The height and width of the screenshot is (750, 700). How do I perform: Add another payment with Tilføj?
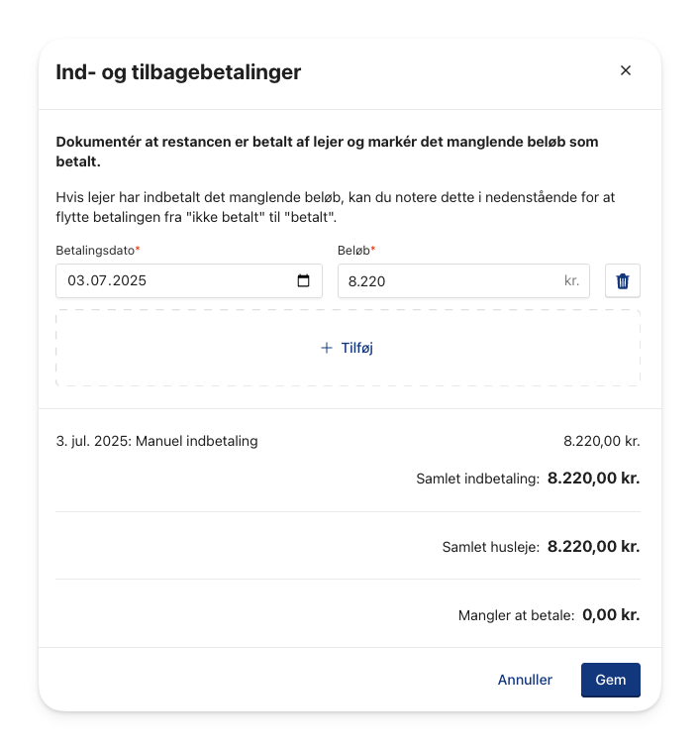(349, 348)
